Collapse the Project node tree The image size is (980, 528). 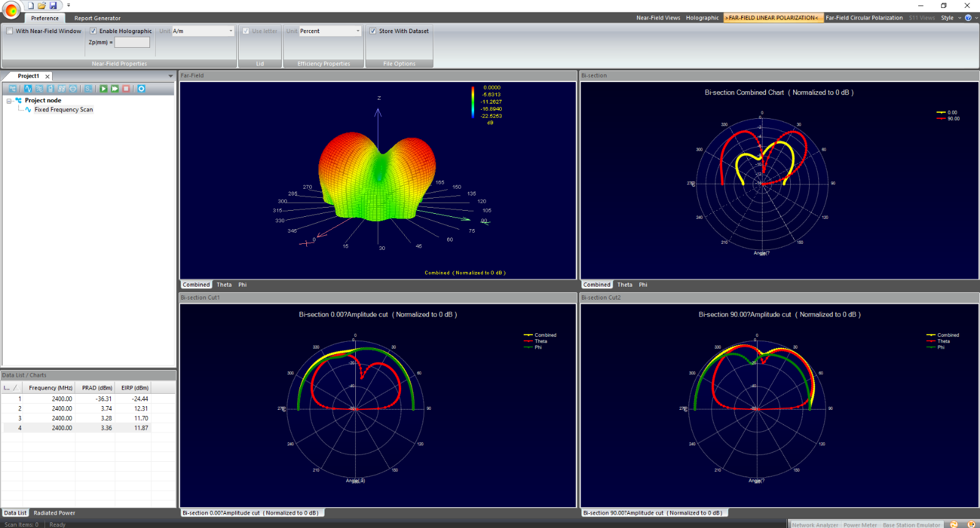9,100
